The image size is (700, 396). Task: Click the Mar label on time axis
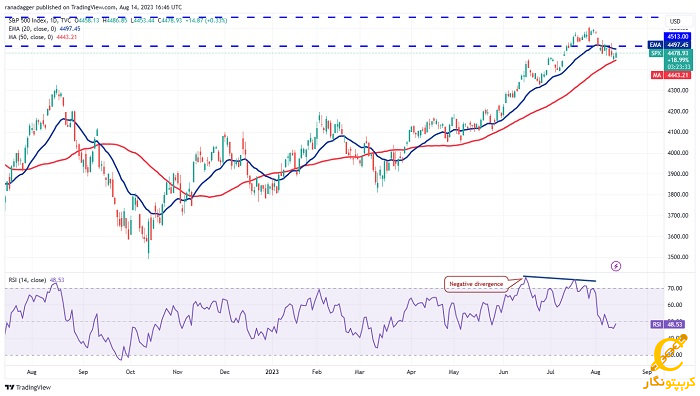(x=359, y=371)
